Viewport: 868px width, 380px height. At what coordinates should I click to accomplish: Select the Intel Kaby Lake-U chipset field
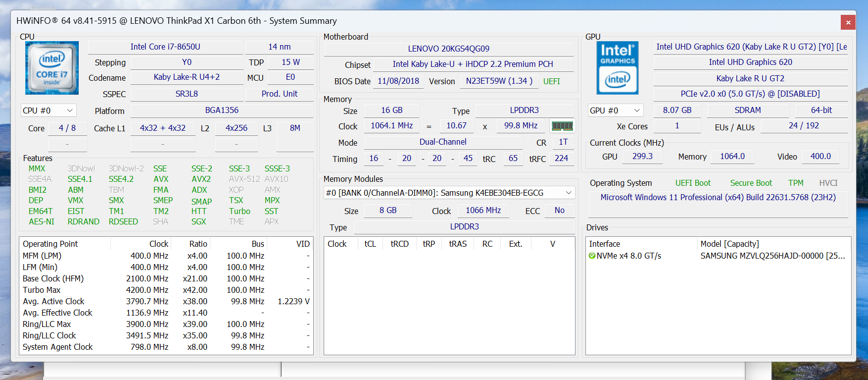(473, 64)
